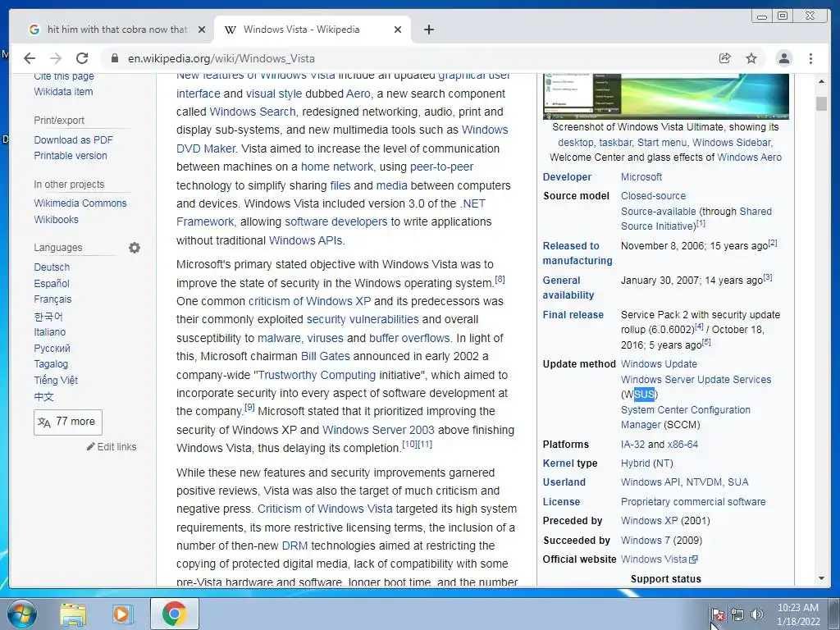Screen dimensions: 840x630
Task: Open the Chrome profile avatar menu
Action: pyautogui.click(x=784, y=58)
